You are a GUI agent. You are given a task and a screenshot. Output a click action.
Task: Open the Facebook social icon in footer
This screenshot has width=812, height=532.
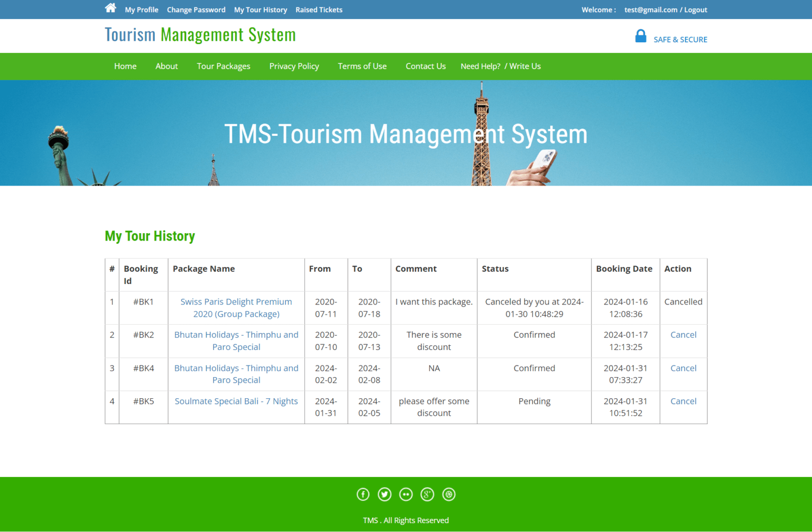pyautogui.click(x=363, y=494)
